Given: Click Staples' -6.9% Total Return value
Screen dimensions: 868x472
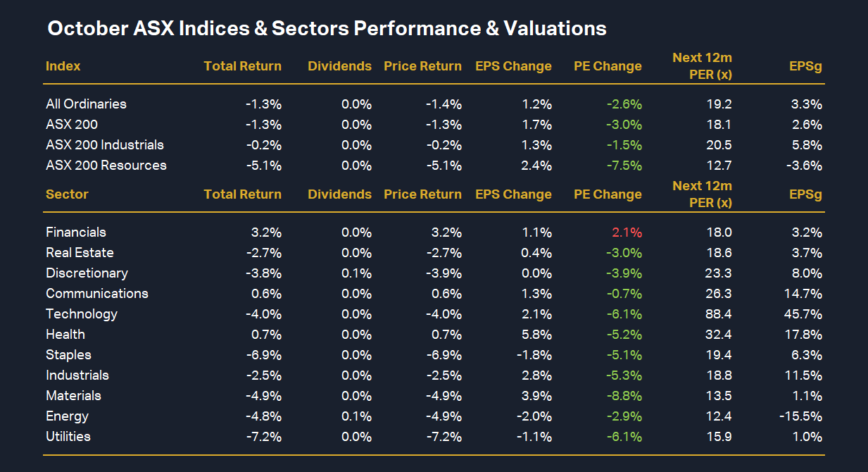Looking at the screenshot, I should [263, 355].
